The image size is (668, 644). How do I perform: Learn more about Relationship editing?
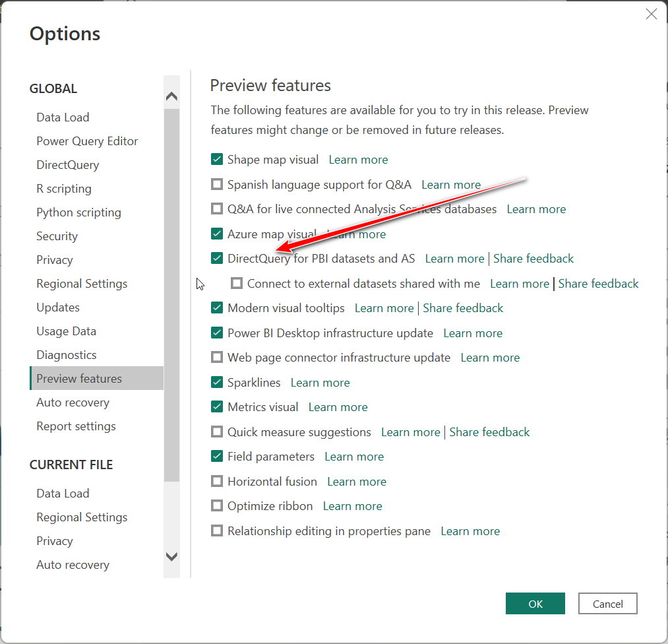coord(470,531)
